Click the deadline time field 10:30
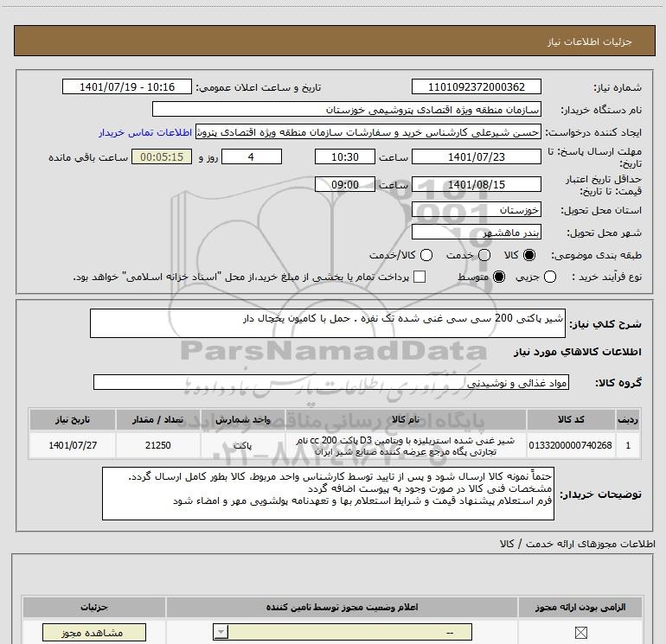The image size is (666, 644). 345,157
